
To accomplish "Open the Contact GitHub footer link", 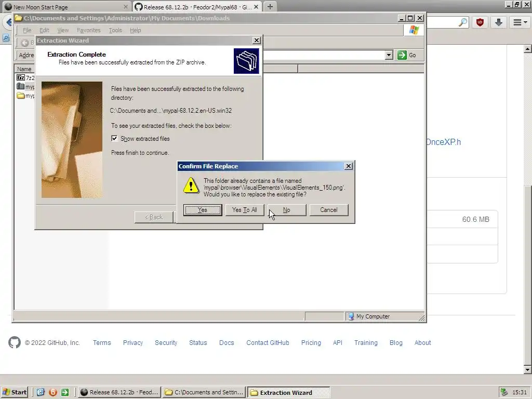I will pos(268,343).
